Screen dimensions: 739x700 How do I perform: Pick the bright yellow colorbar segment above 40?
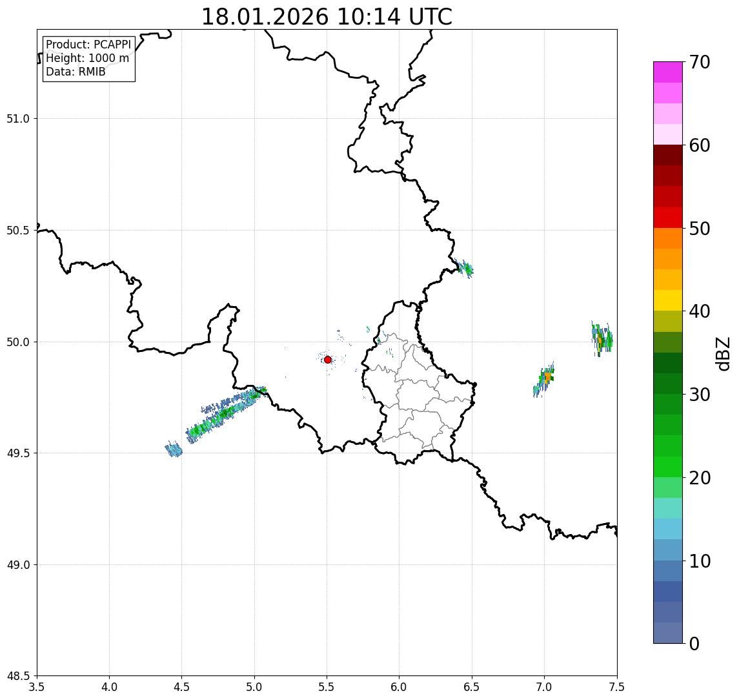tap(668, 300)
